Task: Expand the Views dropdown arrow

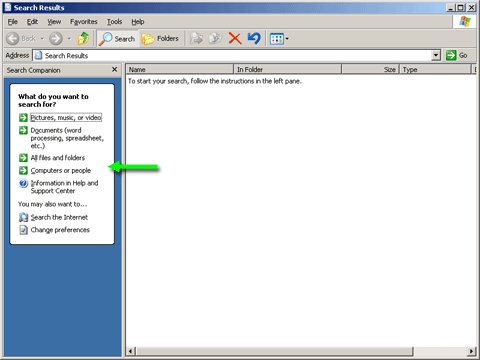Action: click(287, 39)
